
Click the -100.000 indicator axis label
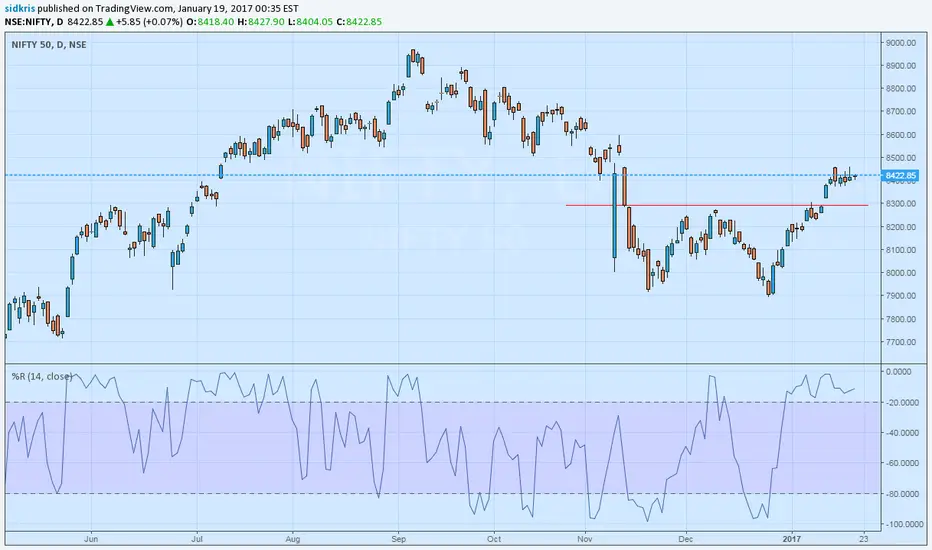903,524
